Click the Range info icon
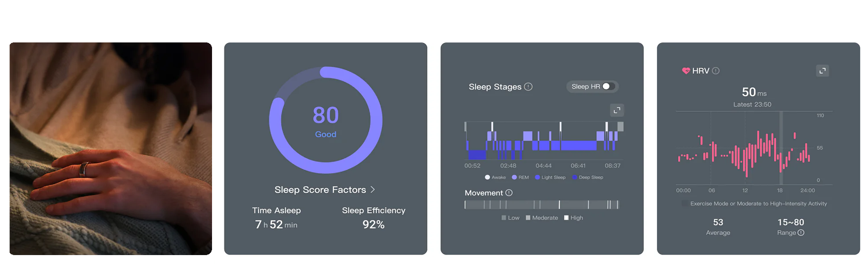The image size is (868, 265). (801, 232)
